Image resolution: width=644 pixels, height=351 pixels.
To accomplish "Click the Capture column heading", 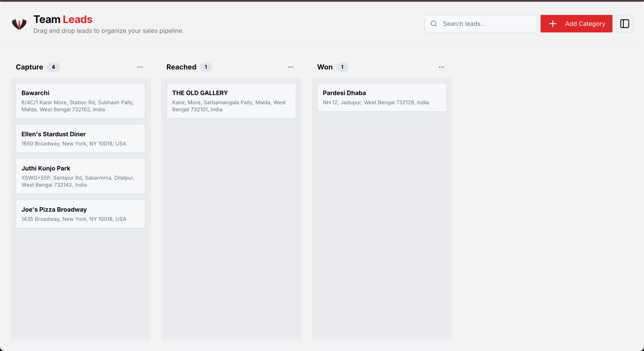I will [30, 67].
